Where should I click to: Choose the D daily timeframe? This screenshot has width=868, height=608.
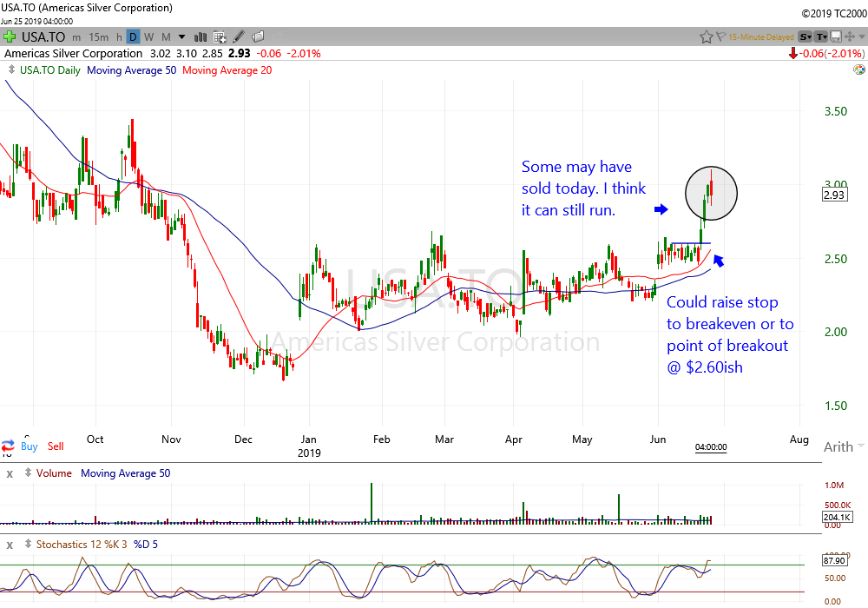click(133, 37)
